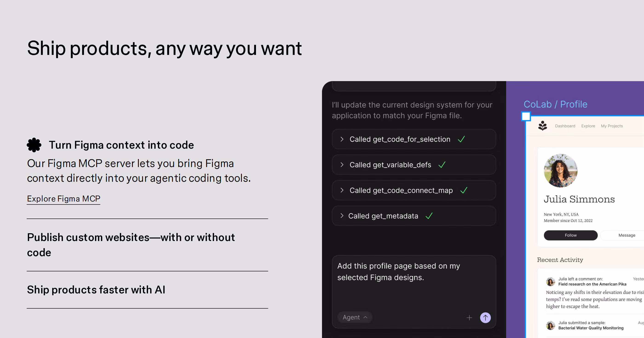Open the Dashboard nav item

[565, 126]
